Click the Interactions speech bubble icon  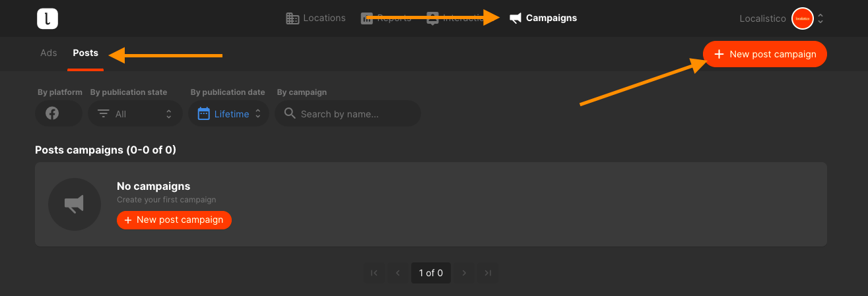pyautogui.click(x=432, y=18)
